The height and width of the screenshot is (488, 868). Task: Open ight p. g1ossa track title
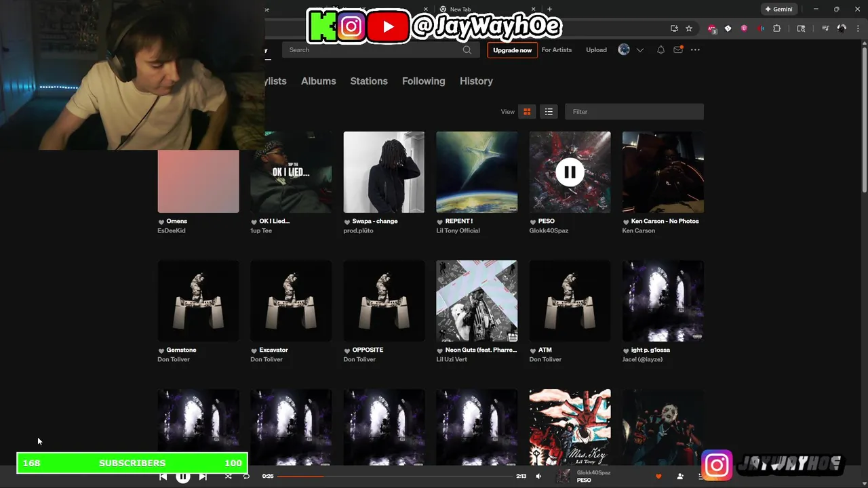point(650,350)
